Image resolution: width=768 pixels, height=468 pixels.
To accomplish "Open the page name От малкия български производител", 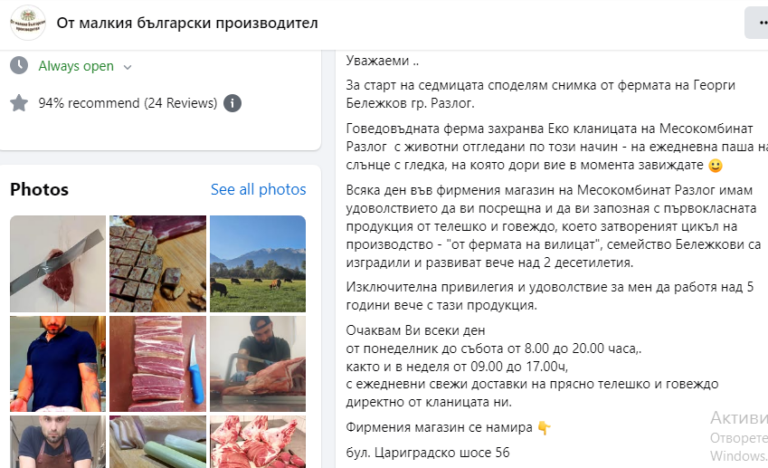I will (187, 23).
